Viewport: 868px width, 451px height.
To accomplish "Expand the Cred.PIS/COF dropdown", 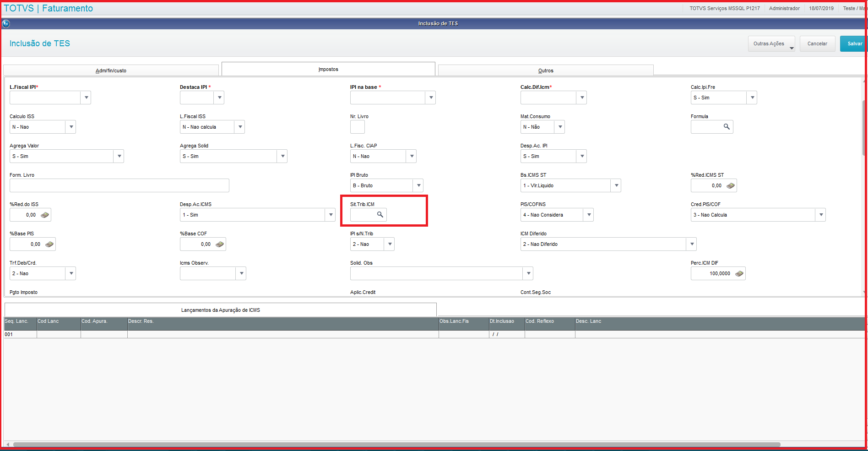I will click(821, 215).
